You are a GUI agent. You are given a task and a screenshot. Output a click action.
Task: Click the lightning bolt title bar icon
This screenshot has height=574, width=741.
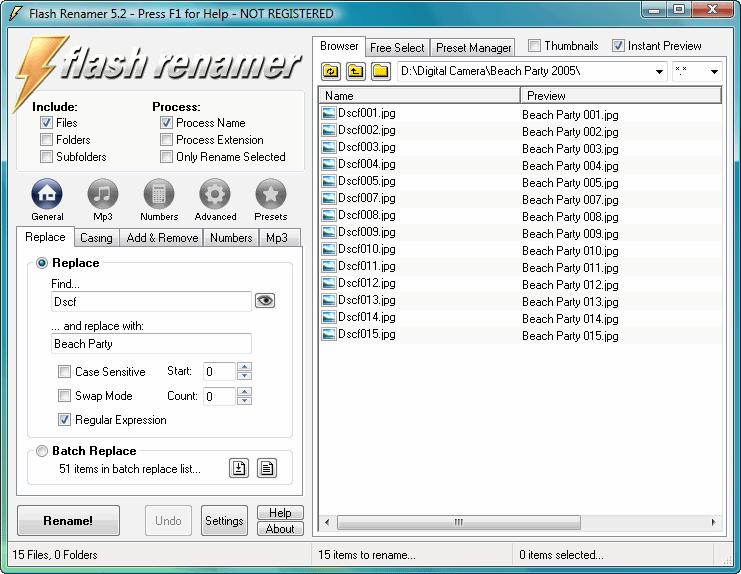point(16,13)
